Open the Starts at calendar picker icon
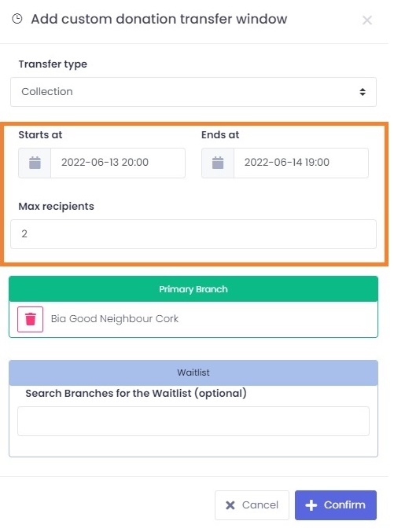 [x=35, y=163]
